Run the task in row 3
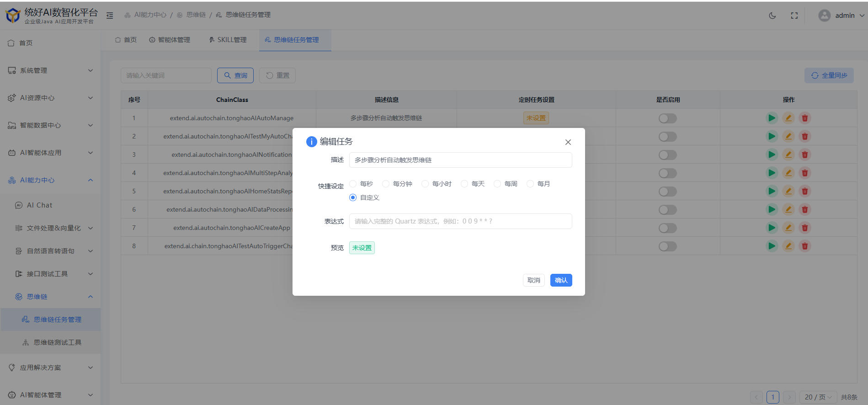 [x=772, y=155]
